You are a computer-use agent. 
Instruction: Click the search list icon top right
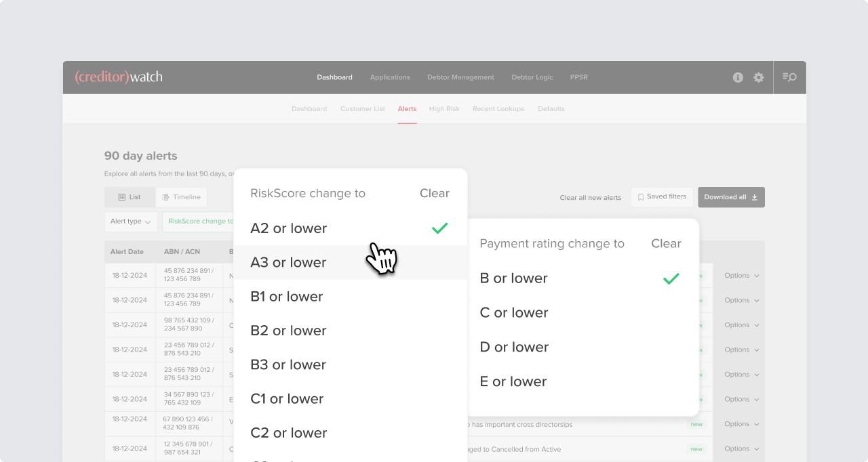[789, 77]
